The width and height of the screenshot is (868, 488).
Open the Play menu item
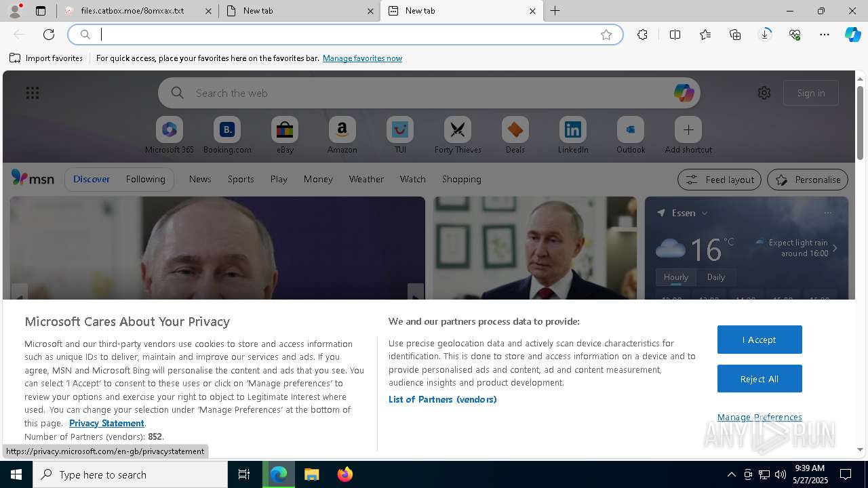tap(279, 179)
